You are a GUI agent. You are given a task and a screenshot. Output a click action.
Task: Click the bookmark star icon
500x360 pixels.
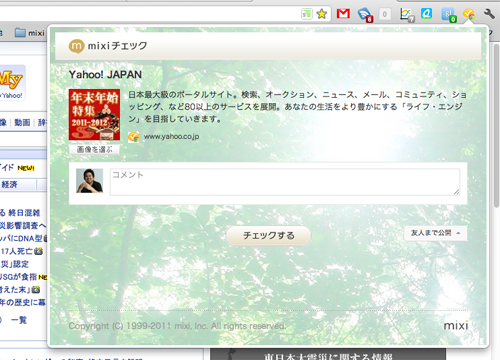coord(322,14)
